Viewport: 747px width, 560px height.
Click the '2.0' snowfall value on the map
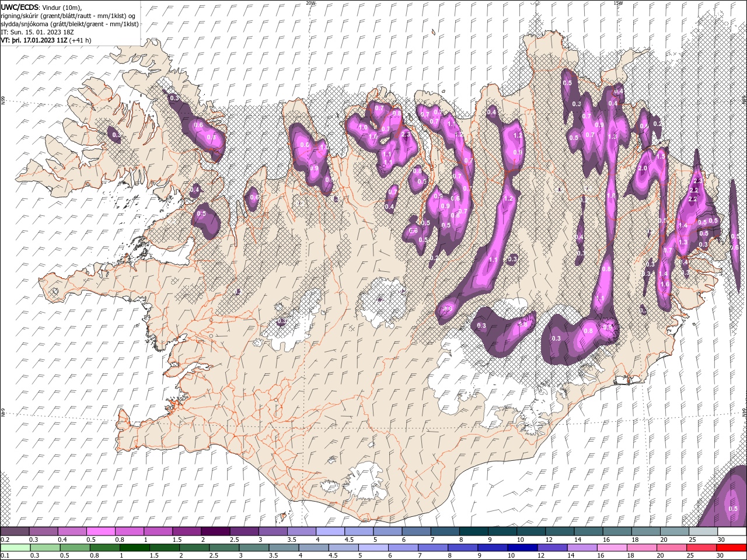click(x=643, y=168)
